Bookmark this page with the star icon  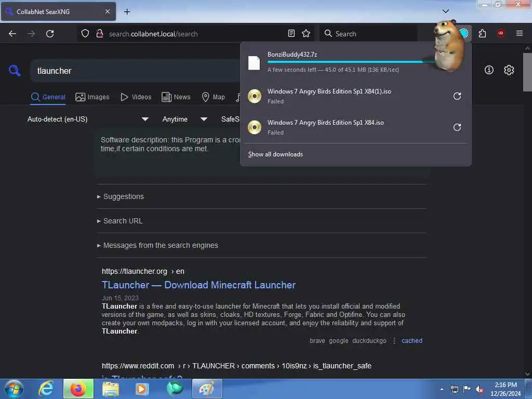pos(306,33)
